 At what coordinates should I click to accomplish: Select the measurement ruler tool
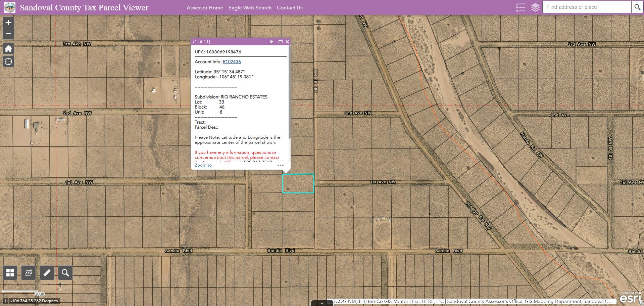[47, 273]
